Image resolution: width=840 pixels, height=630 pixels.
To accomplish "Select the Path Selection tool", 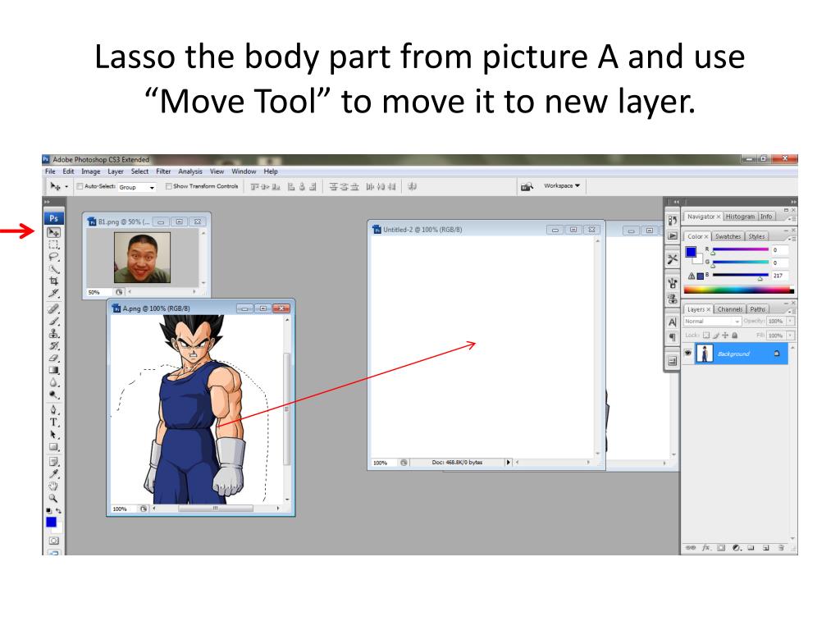I will [x=53, y=435].
